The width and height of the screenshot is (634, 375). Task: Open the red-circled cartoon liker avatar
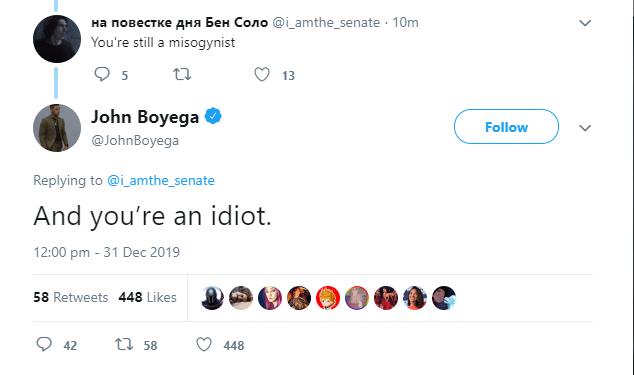328,298
